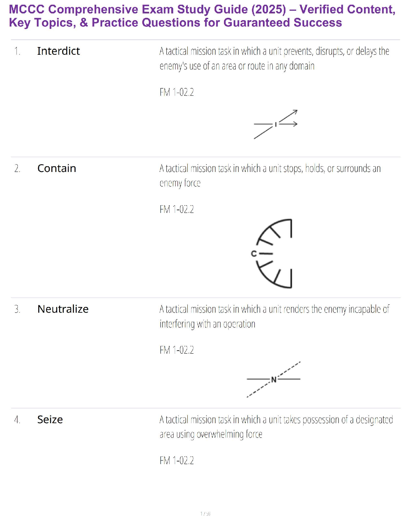The image size is (411, 532).
Task: Select the term Interdict
Action: (58, 51)
